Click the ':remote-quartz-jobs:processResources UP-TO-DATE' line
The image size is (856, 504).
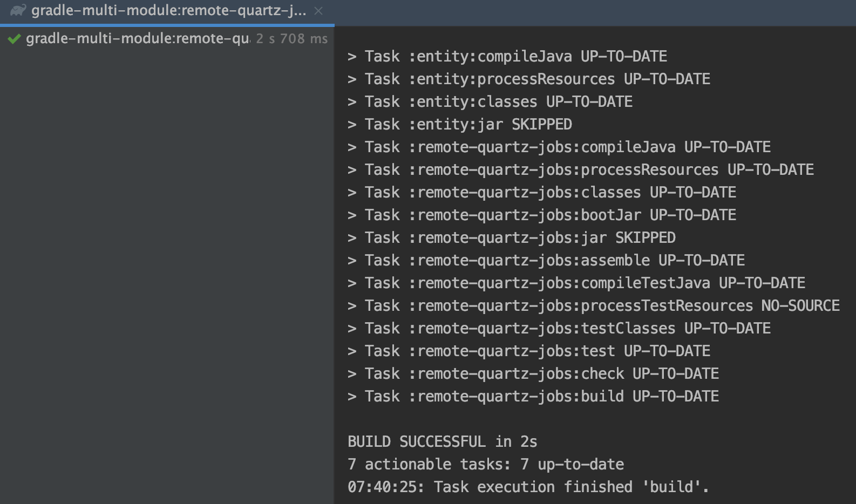pos(581,169)
